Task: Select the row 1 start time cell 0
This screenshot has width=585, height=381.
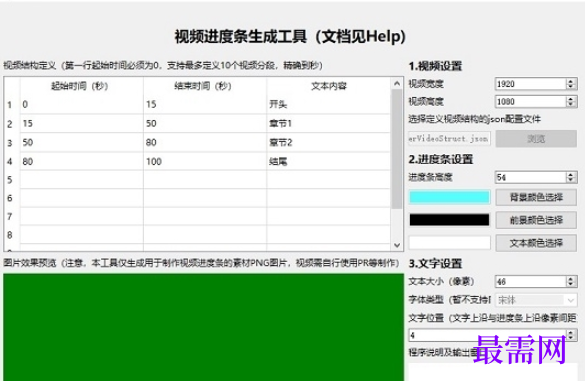Action: point(82,104)
